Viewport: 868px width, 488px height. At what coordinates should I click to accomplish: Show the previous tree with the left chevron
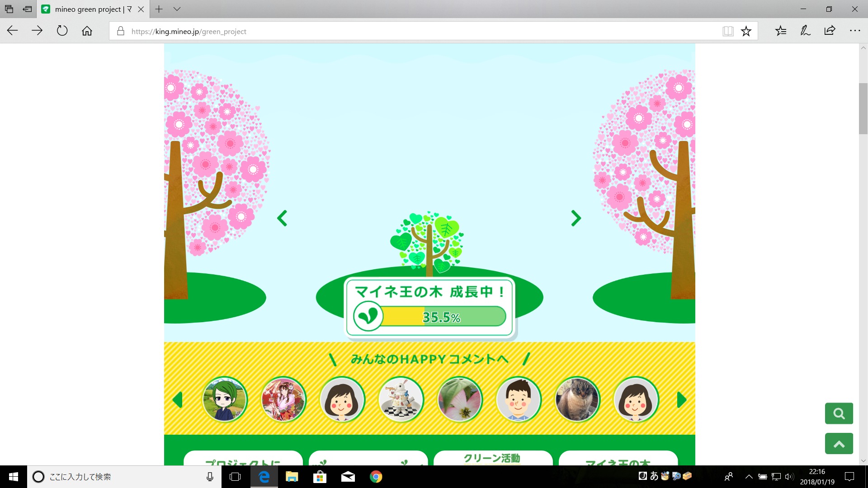(x=282, y=218)
